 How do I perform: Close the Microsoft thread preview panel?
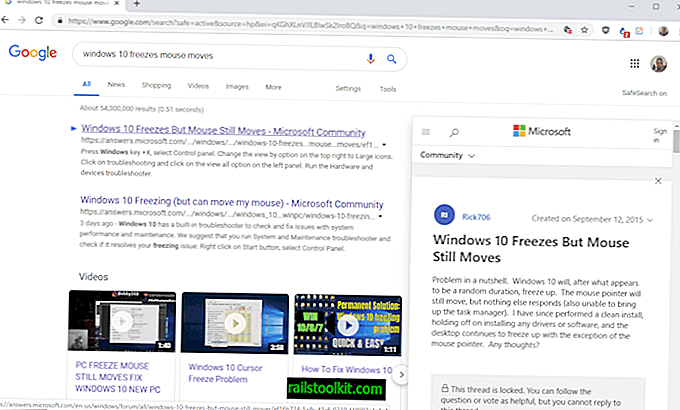click(658, 181)
